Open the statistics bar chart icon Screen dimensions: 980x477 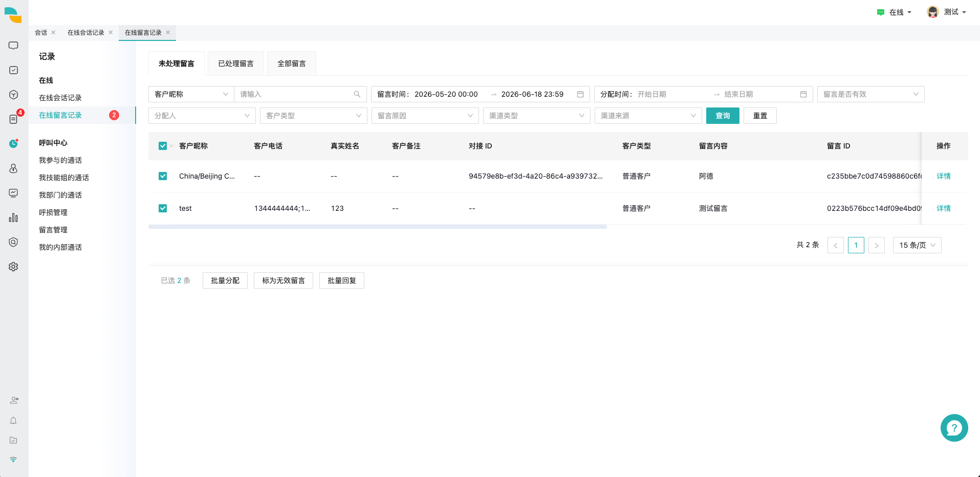[x=14, y=218]
